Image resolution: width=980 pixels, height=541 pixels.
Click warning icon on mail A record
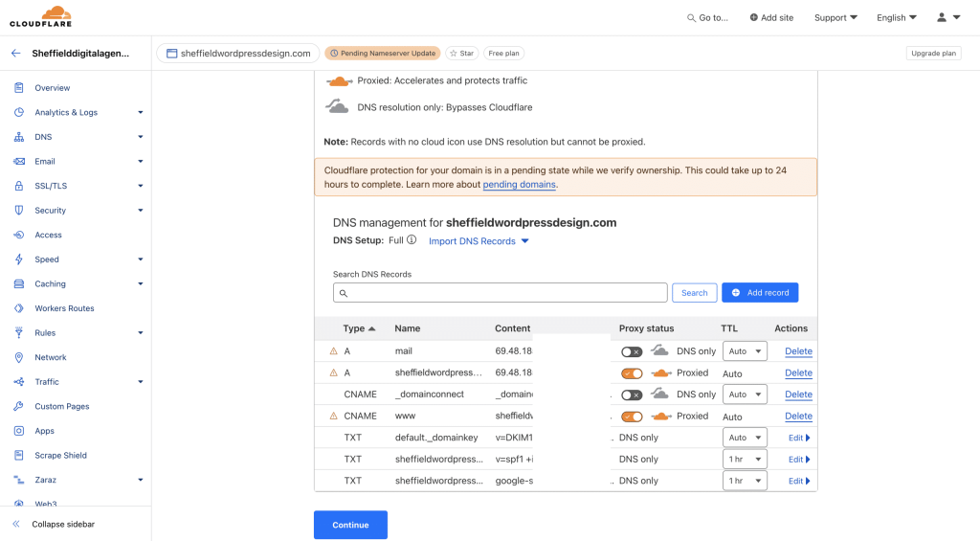333,351
